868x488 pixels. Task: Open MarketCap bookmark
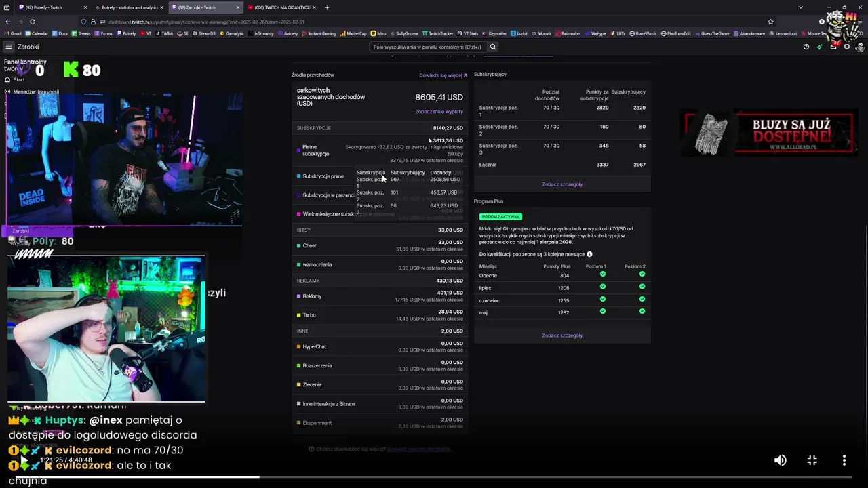point(353,33)
